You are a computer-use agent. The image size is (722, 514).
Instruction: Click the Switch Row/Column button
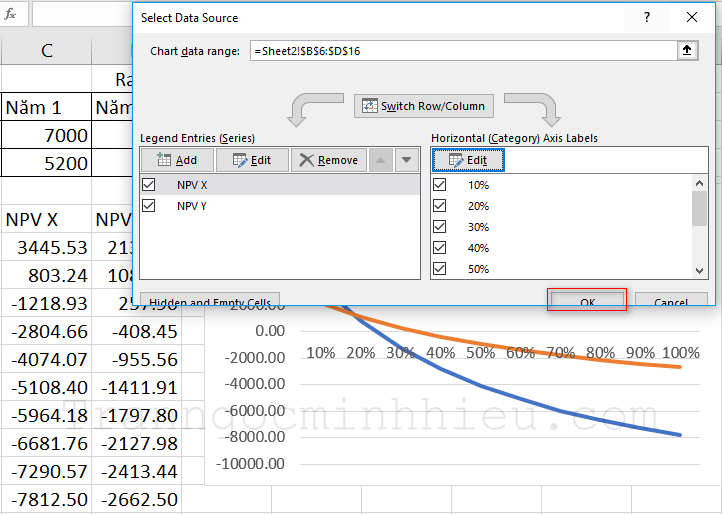click(423, 106)
